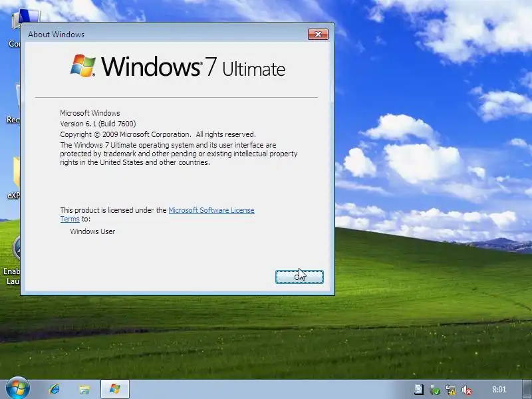Screen dimensions: 532x399
Task: Open Windows Explorer folder icon in taskbar
Action: click(84, 389)
